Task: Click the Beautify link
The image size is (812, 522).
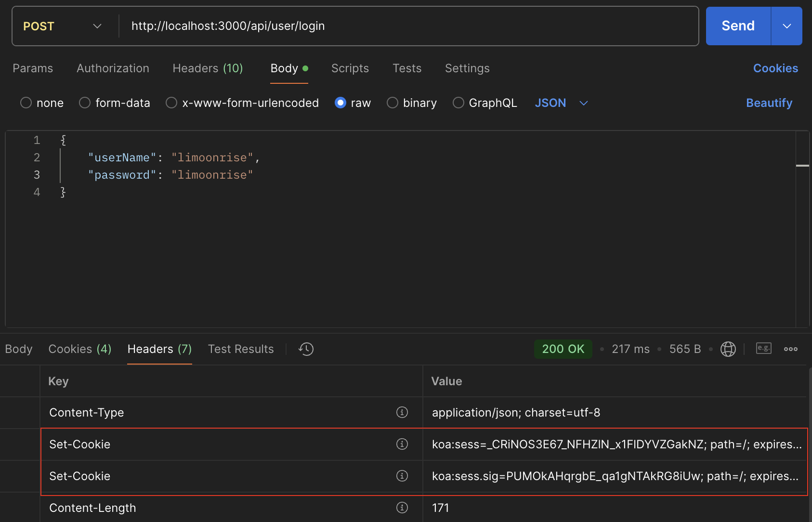Action: [769, 103]
